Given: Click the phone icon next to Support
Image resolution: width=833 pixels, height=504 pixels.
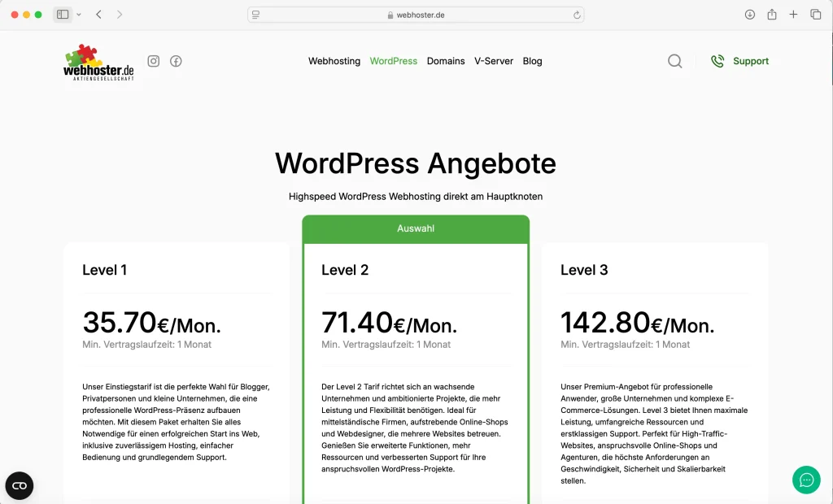Looking at the screenshot, I should [x=717, y=60].
